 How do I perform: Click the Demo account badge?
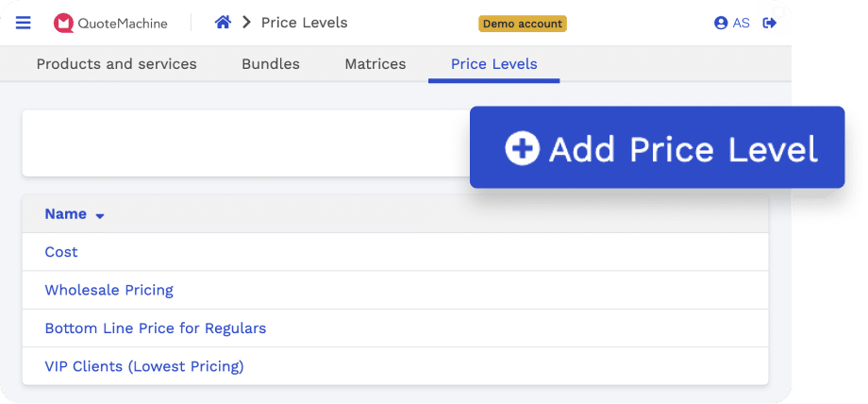coord(523,24)
